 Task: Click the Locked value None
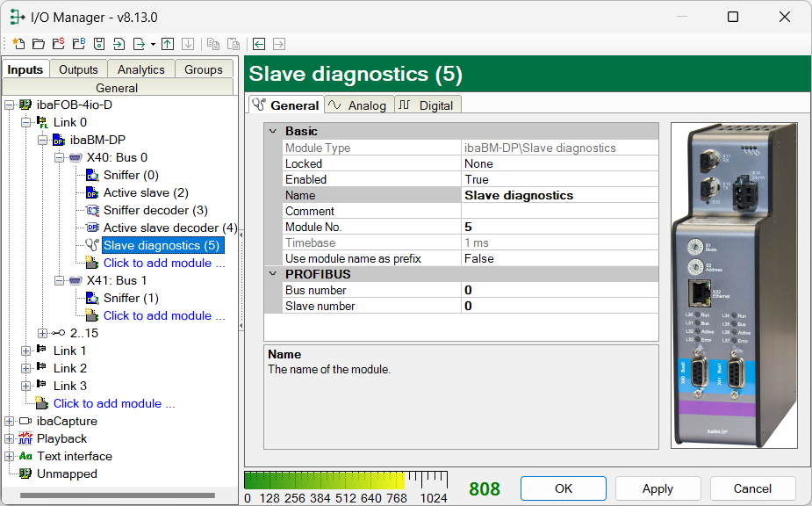pyautogui.click(x=559, y=163)
